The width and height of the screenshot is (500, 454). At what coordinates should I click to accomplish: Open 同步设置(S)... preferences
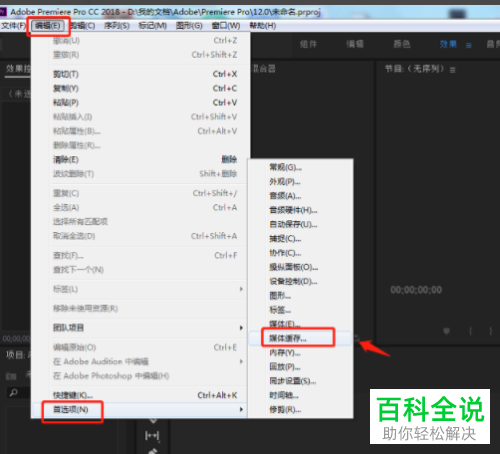[300, 381]
